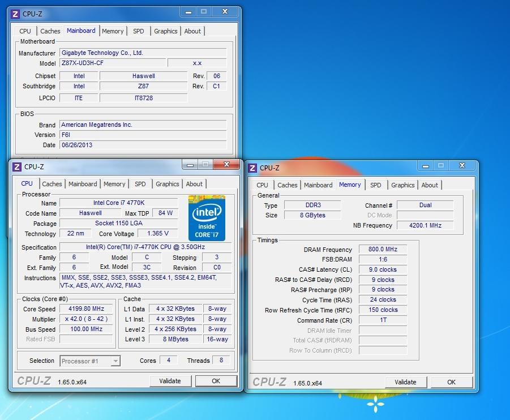Click the Z87X-UD3H-CF model field
Viewport: 510px width, 420px height.
[x=113, y=63]
